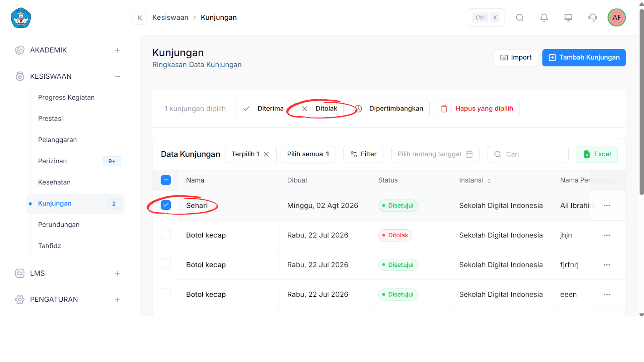Expand the PENGATURAN menu plus
644x362 pixels.
tap(117, 300)
